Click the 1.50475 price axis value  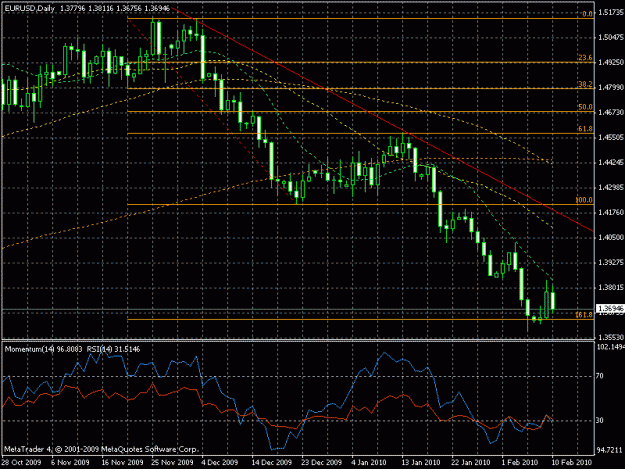tap(611, 37)
